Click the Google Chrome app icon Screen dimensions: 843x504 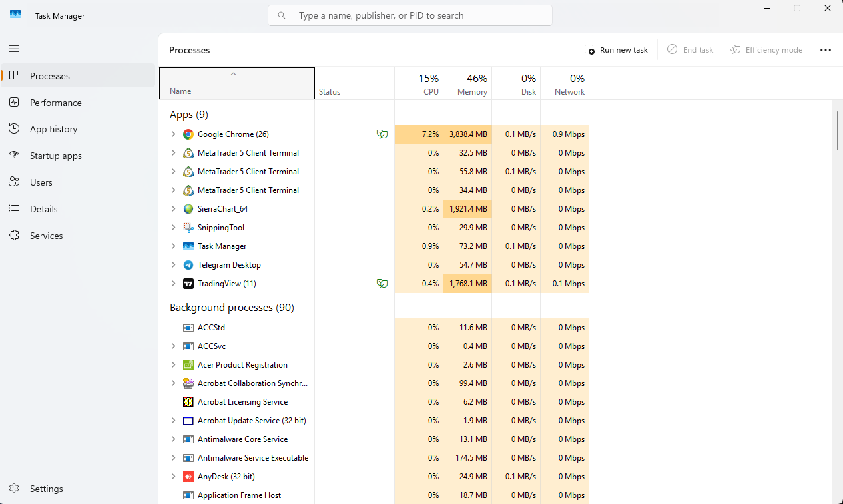[x=188, y=134]
